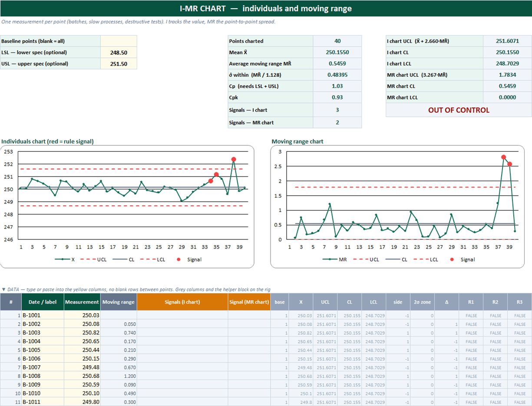Select the Date / label column header
532x406 pixels.
tap(43, 302)
